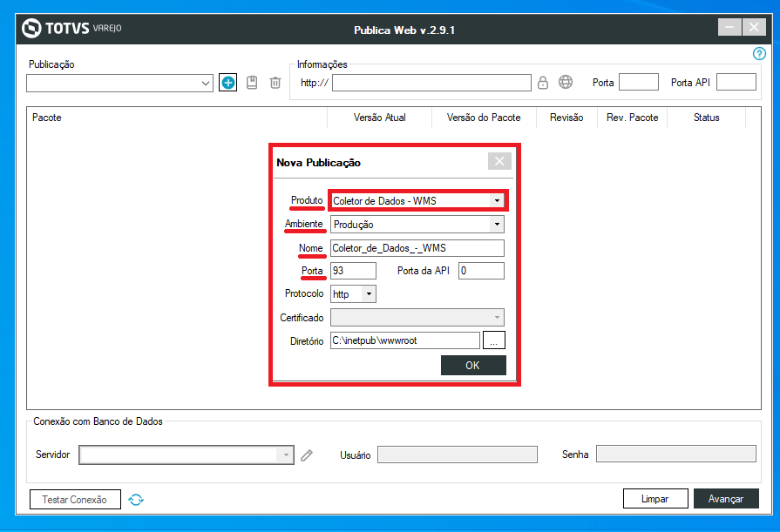This screenshot has height=532, width=780.
Task: Click the TOTVS logo in title bar
Action: click(x=72, y=29)
